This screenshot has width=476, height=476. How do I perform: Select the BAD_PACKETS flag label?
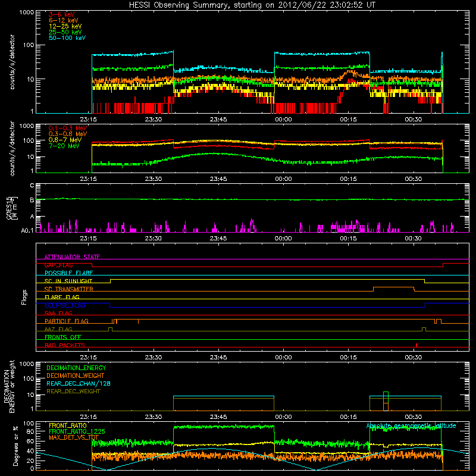[65, 345]
